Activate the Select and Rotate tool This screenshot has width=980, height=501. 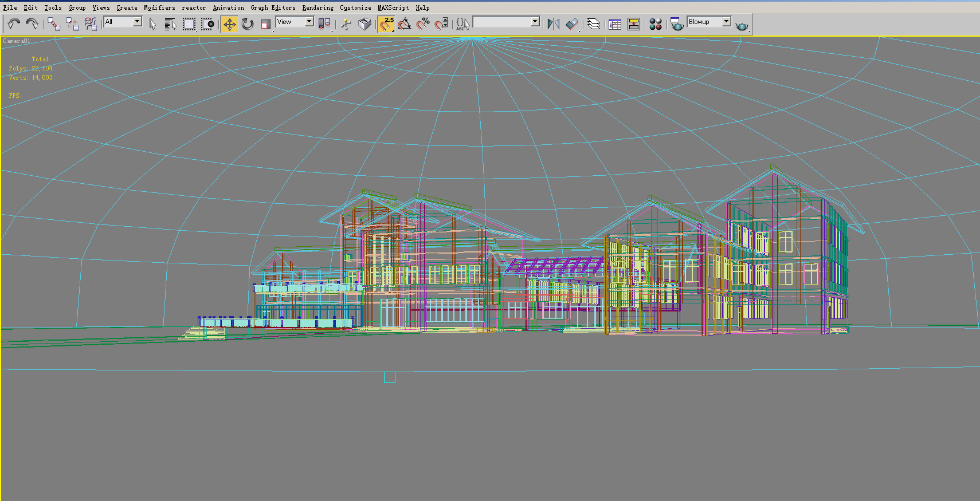pos(248,24)
